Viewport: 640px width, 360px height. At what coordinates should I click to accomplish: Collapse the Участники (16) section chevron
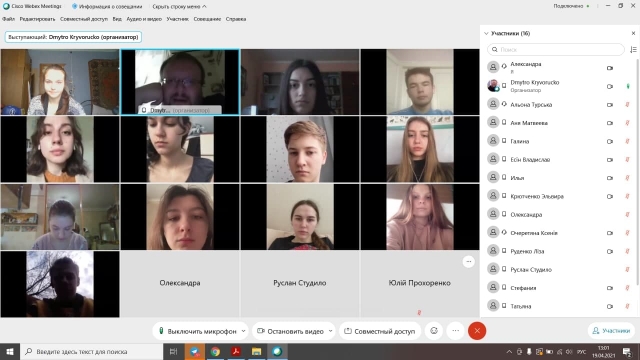click(x=486, y=33)
